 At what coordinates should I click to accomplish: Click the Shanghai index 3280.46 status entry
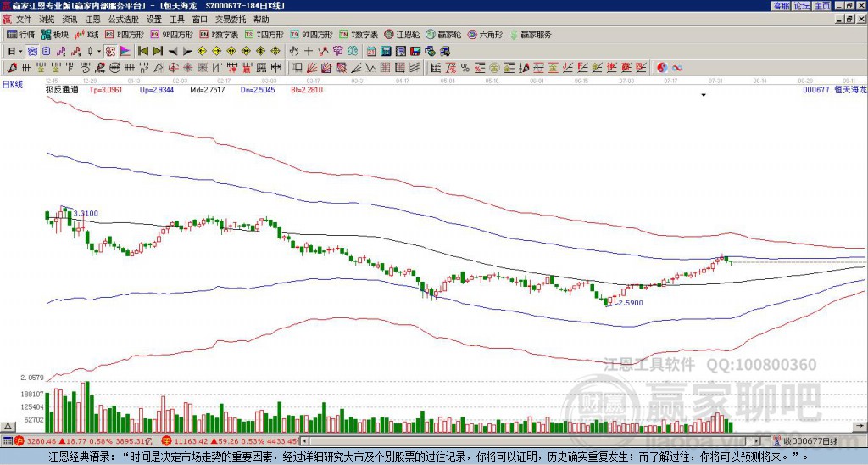point(83,441)
